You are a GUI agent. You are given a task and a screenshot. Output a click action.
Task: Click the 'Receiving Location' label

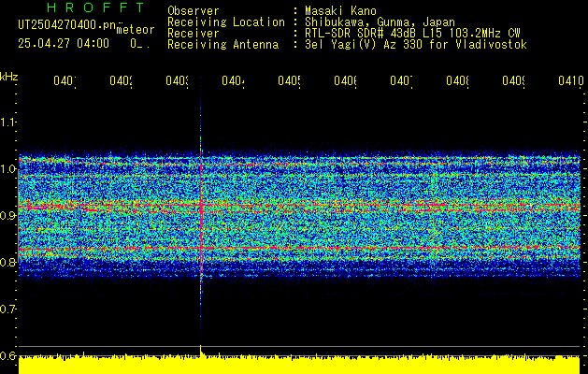pyautogui.click(x=226, y=22)
